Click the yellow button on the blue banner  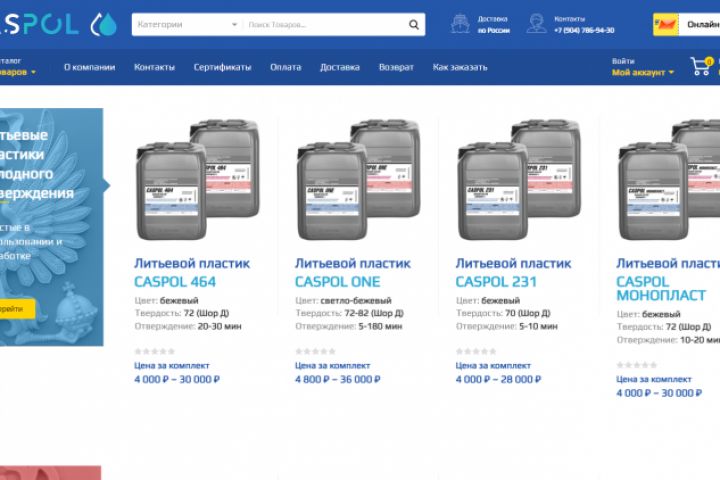[17, 309]
